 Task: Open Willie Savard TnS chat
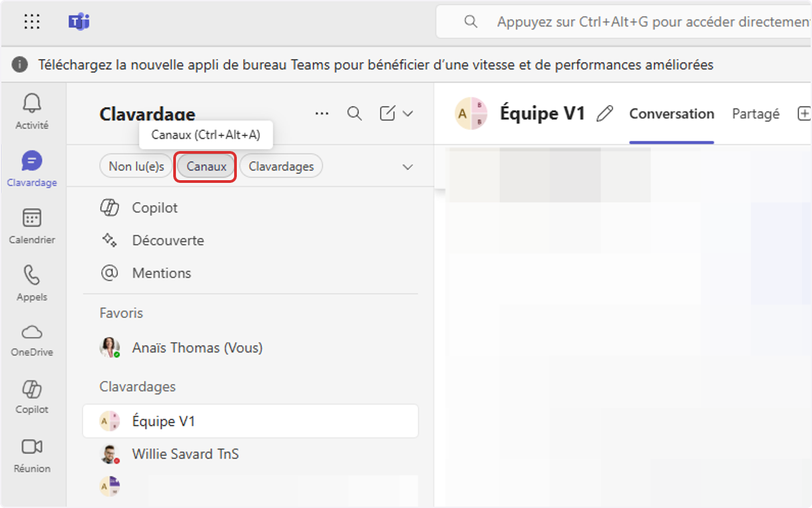(250, 454)
